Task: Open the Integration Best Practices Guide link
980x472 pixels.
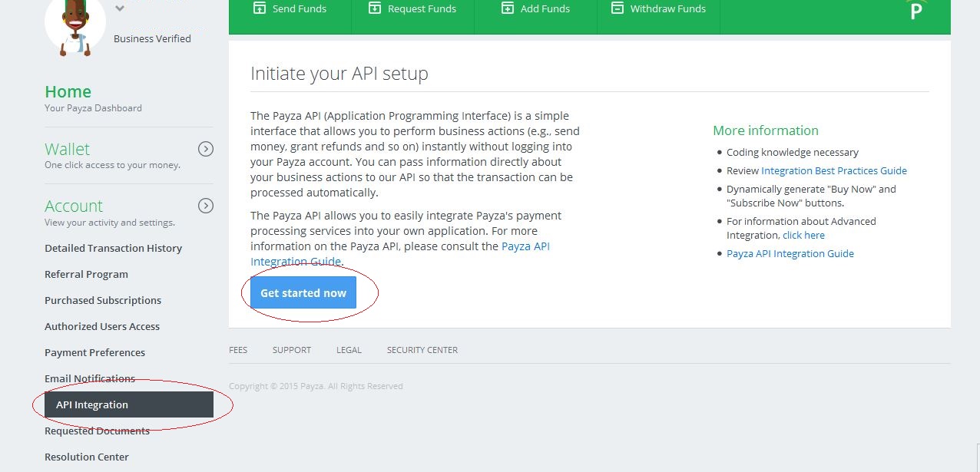Action: [x=834, y=170]
